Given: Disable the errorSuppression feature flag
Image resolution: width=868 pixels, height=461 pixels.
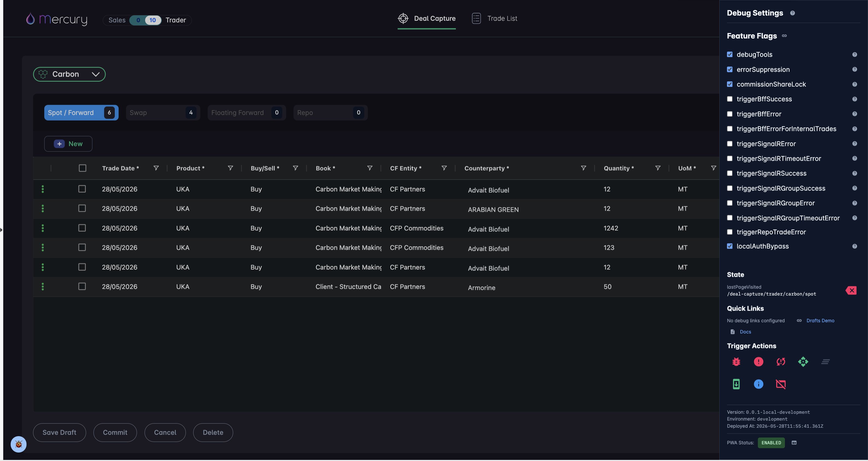Looking at the screenshot, I should pos(729,69).
